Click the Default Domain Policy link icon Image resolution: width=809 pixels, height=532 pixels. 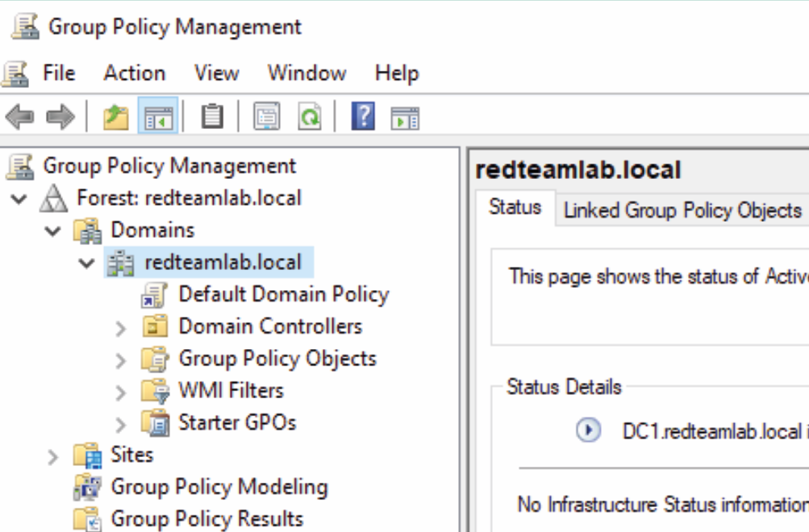(x=154, y=295)
